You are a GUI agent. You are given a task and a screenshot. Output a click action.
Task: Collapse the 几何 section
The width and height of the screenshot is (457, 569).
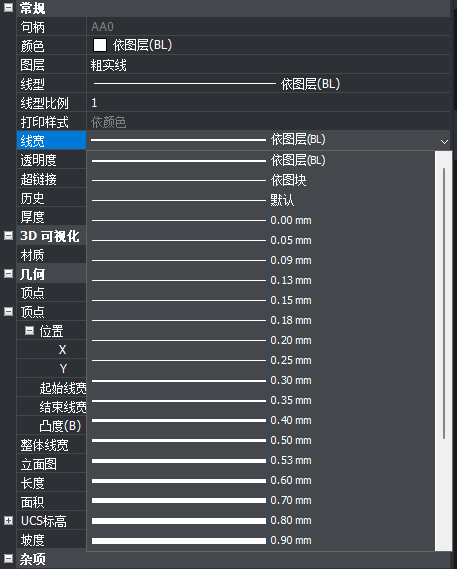click(x=8, y=274)
